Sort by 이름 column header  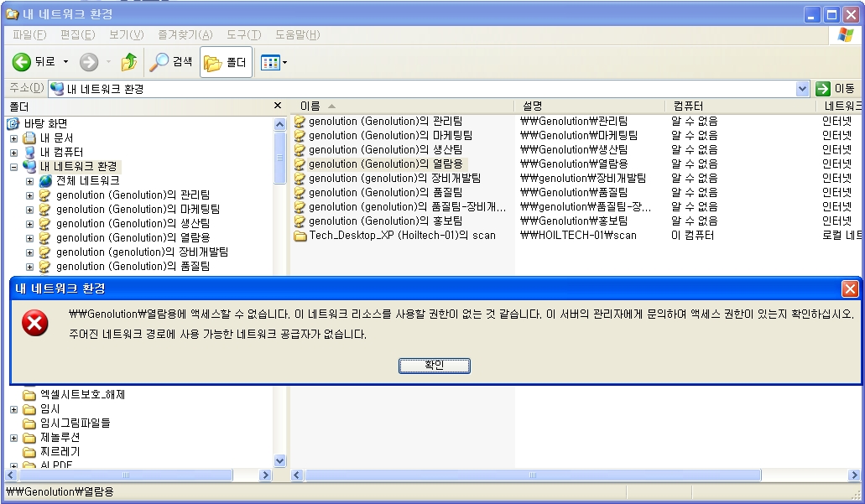point(403,106)
